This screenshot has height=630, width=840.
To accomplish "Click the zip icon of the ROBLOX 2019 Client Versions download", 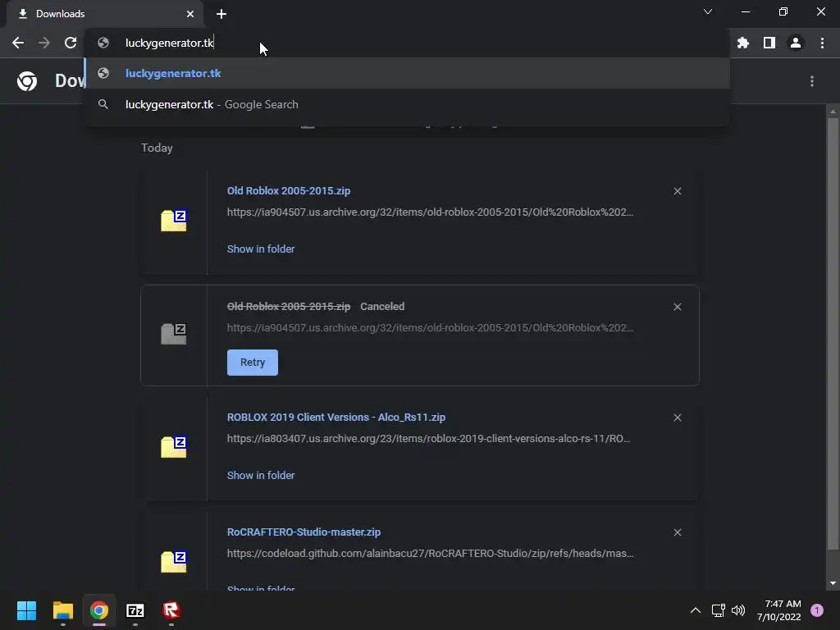I will 174,447.
